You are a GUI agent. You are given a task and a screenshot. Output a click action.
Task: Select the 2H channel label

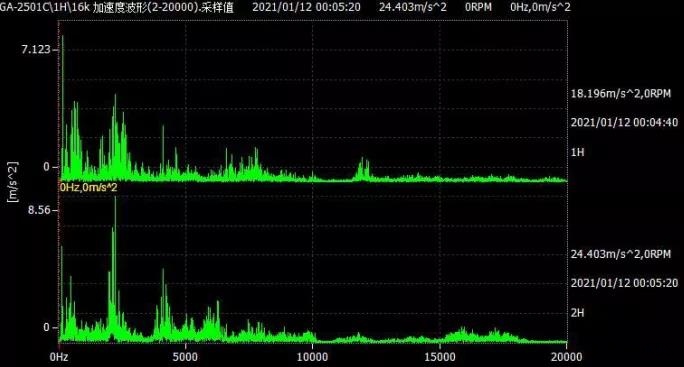pyautogui.click(x=578, y=312)
